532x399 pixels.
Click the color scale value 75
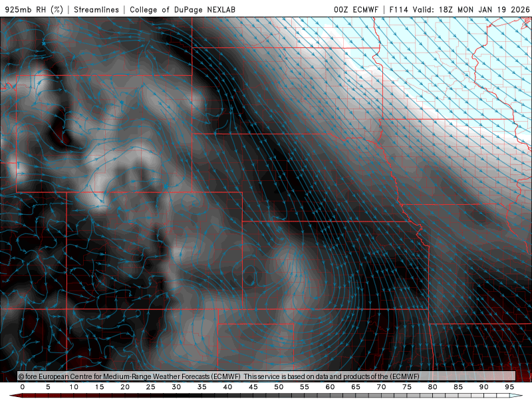[407, 387]
